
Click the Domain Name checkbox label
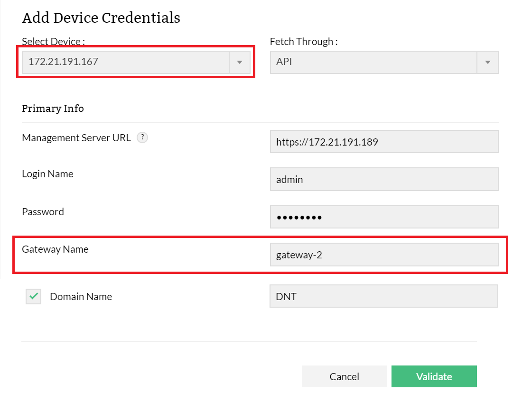click(x=81, y=297)
